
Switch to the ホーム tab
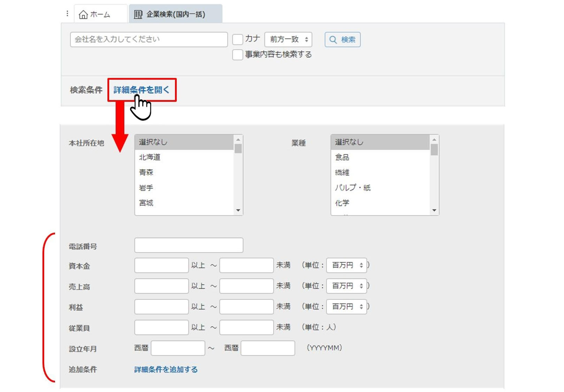pos(100,14)
